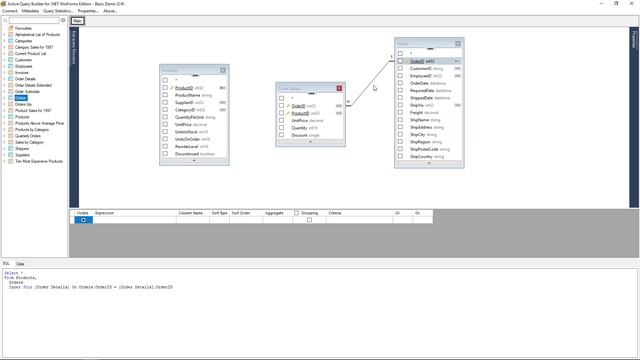Switch to the SQL tab
Viewport: 640px width, 360px height.
coord(6,264)
